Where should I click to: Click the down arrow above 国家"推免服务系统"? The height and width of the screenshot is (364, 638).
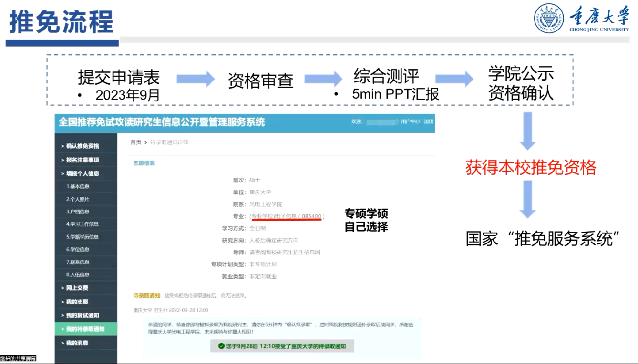coord(527,199)
